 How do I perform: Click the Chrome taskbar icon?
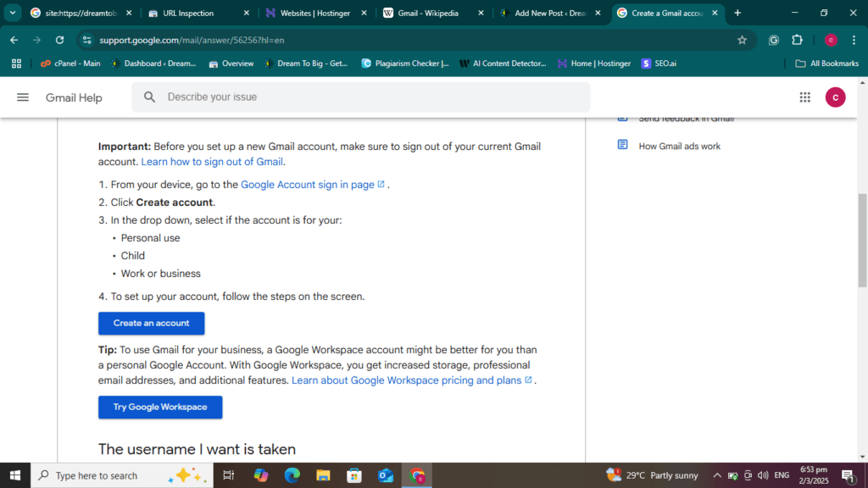click(417, 475)
